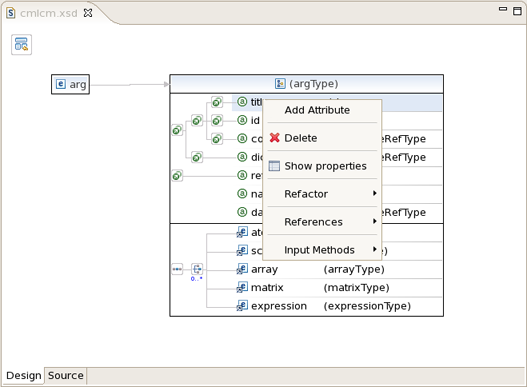Switch to the Design tab

tap(24, 376)
